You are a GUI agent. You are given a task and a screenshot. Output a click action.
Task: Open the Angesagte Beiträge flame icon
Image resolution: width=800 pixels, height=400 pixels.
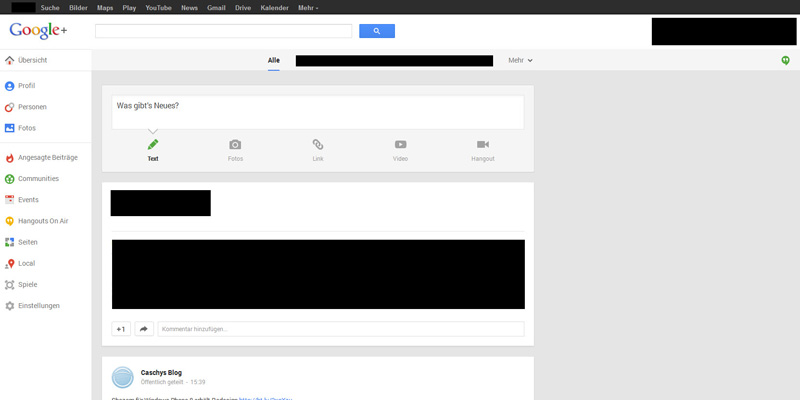9,158
